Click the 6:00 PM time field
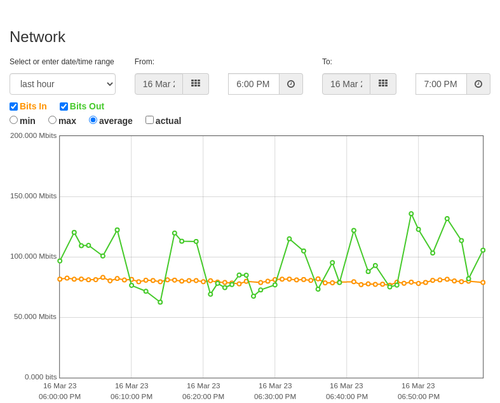Viewport: 500px width, 403px height. [x=254, y=84]
